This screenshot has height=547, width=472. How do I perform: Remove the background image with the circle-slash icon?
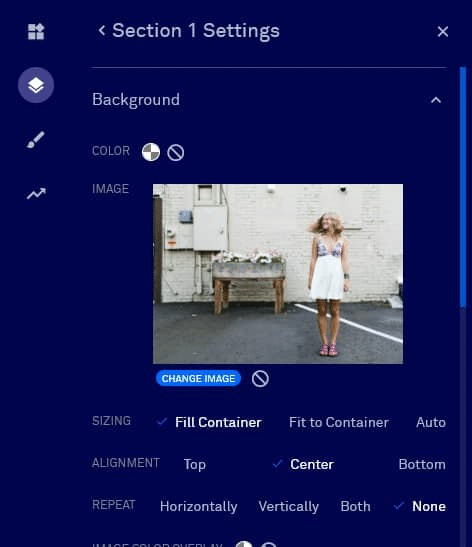[260, 379]
